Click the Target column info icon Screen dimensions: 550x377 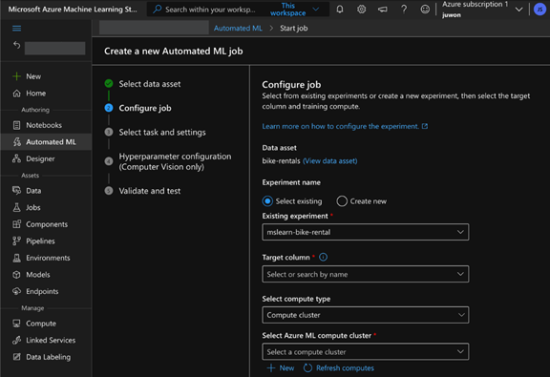[x=323, y=257]
